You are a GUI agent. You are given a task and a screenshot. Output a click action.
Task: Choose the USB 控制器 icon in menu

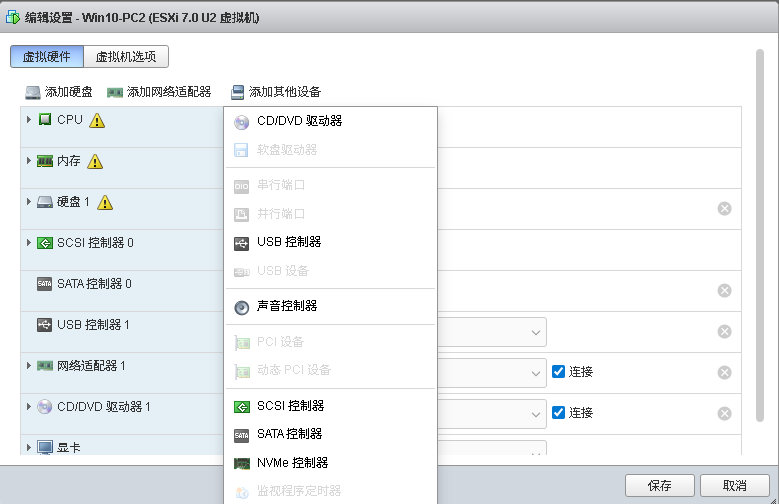[x=241, y=244]
